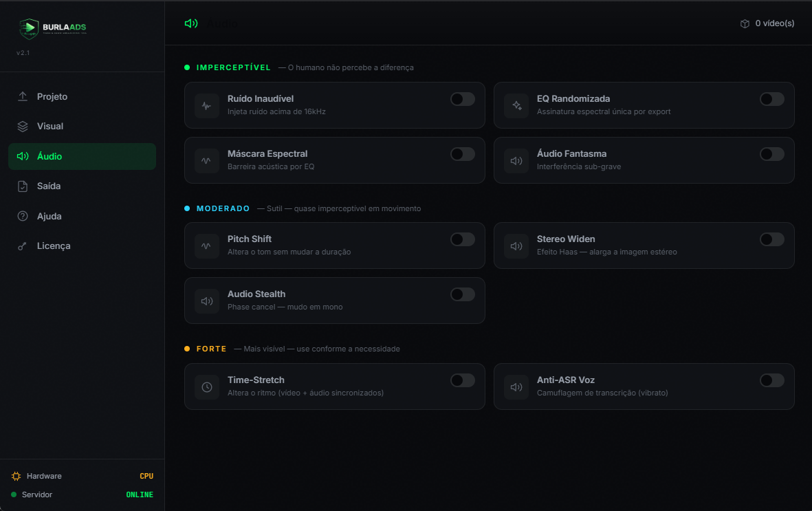Click the speaker icon beside Áudio in sidebar
Screen dimensions: 812x511
click(x=23, y=157)
